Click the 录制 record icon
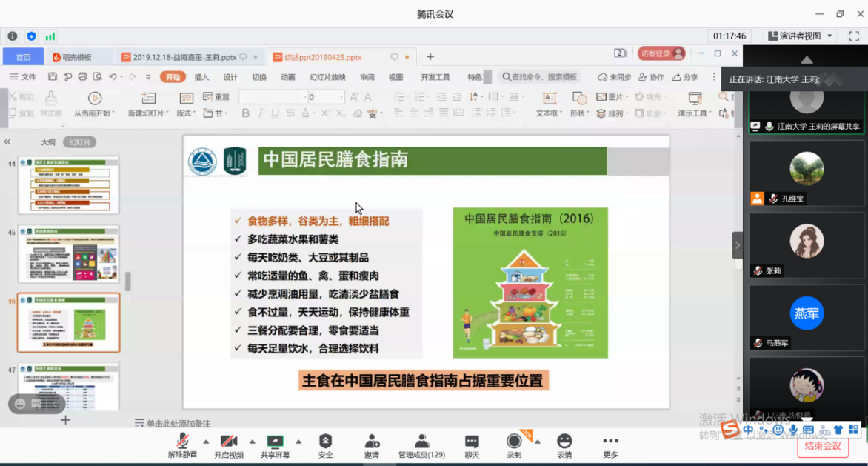This screenshot has width=868, height=466. 514,442
